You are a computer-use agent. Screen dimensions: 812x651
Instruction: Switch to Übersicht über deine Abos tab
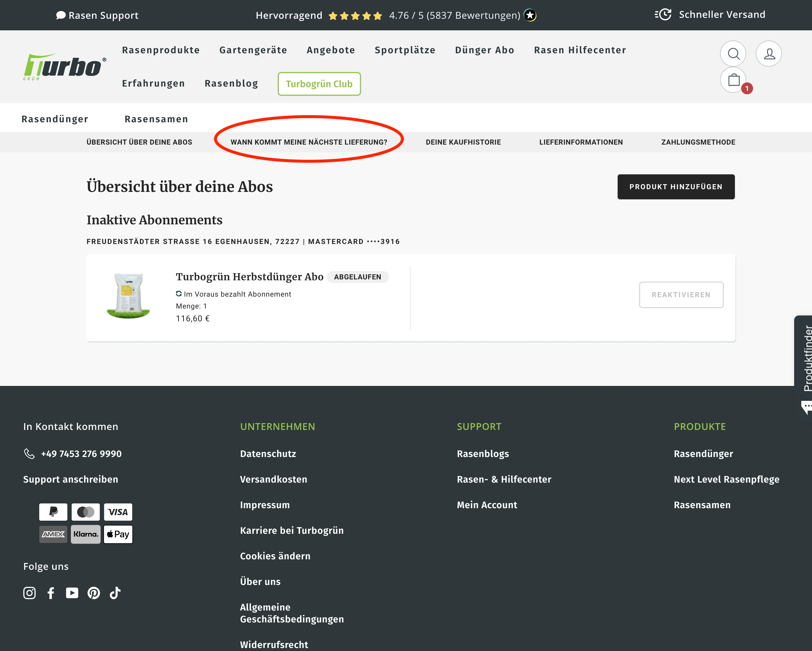pos(139,142)
